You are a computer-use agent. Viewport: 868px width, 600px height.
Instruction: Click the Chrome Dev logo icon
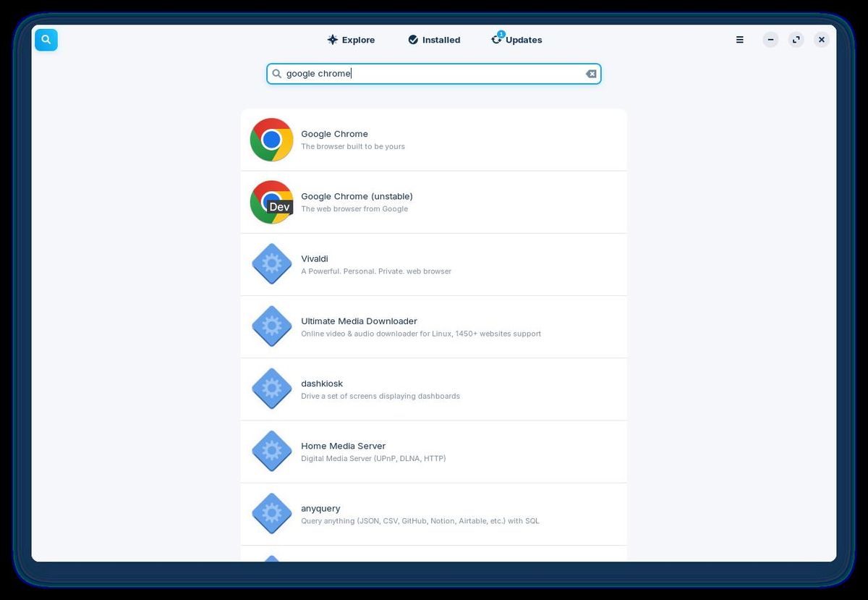click(271, 202)
